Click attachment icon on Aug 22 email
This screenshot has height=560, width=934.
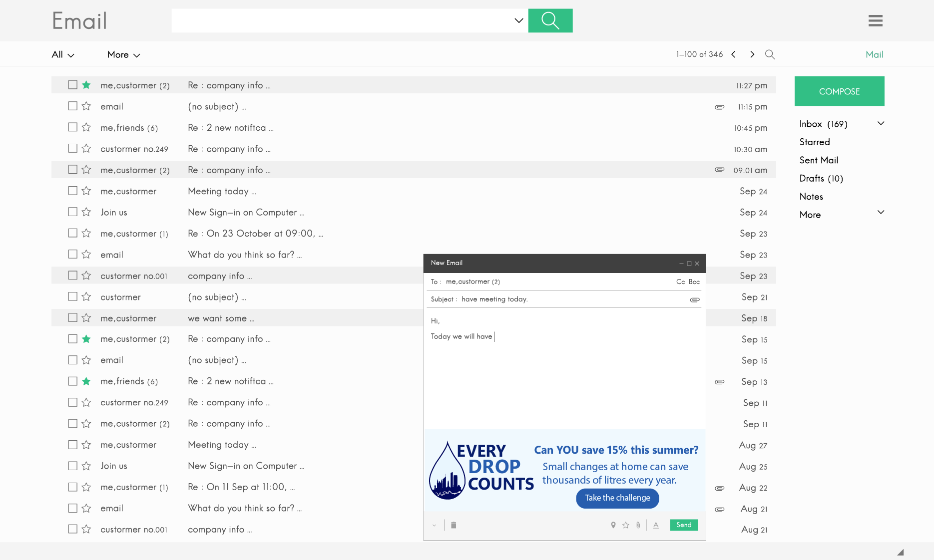pos(720,488)
